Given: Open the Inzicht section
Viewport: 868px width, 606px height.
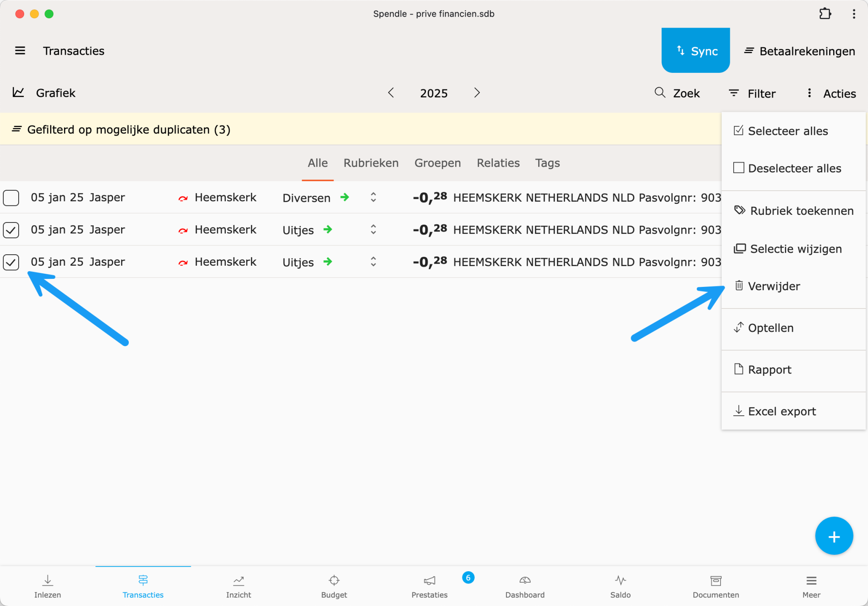Looking at the screenshot, I should coord(239,587).
